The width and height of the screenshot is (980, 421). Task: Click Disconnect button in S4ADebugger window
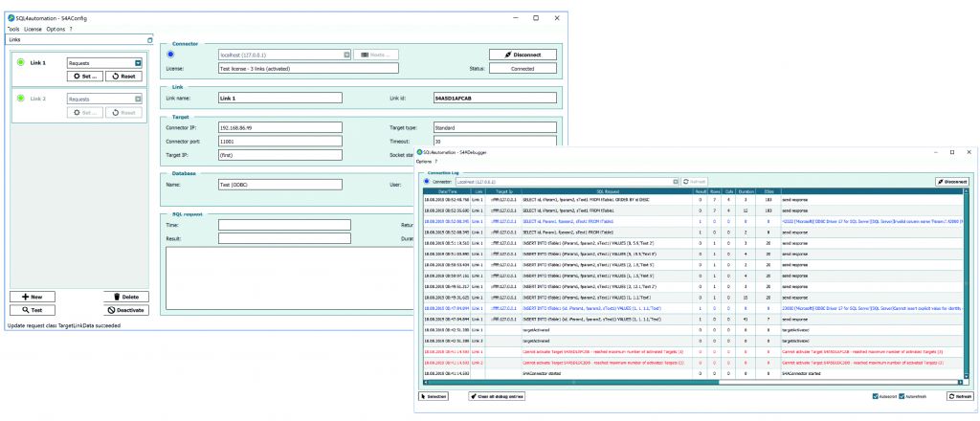point(952,181)
